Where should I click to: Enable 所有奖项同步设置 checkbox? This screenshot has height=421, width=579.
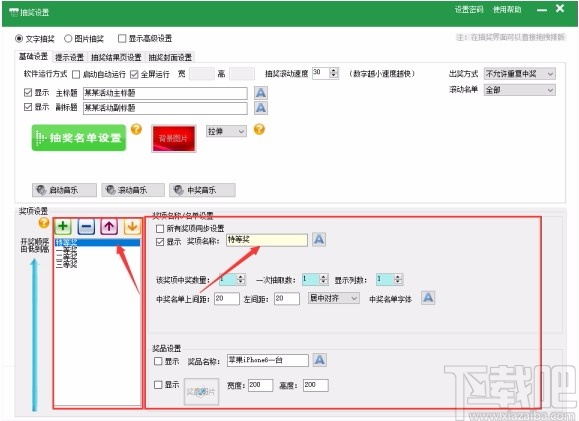point(160,229)
